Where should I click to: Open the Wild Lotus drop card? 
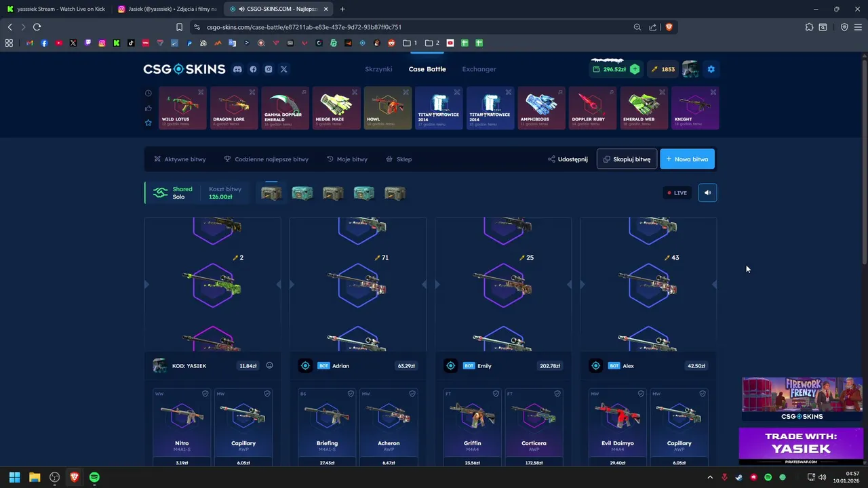coord(182,108)
